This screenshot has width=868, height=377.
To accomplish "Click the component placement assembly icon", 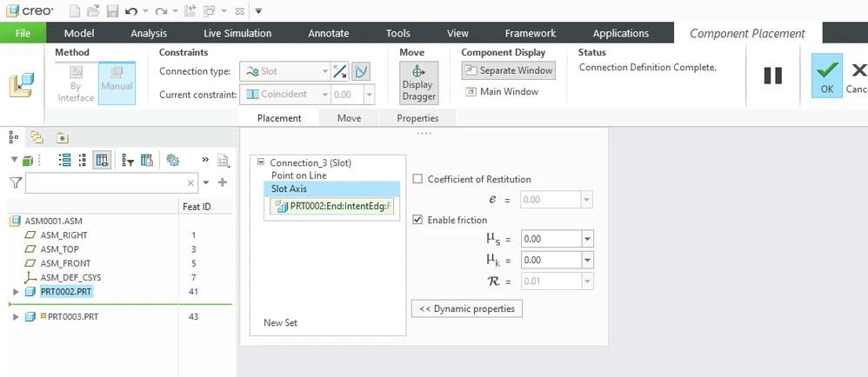I will (x=21, y=83).
